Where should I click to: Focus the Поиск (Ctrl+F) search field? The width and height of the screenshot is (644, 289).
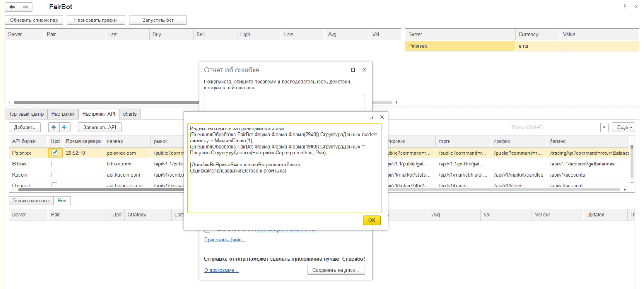coord(555,127)
